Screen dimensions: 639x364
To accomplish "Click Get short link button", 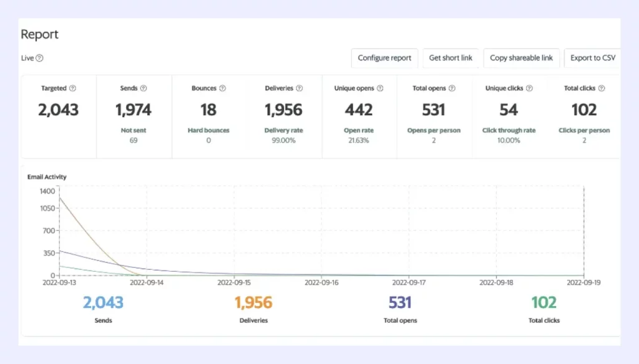I will coord(451,58).
